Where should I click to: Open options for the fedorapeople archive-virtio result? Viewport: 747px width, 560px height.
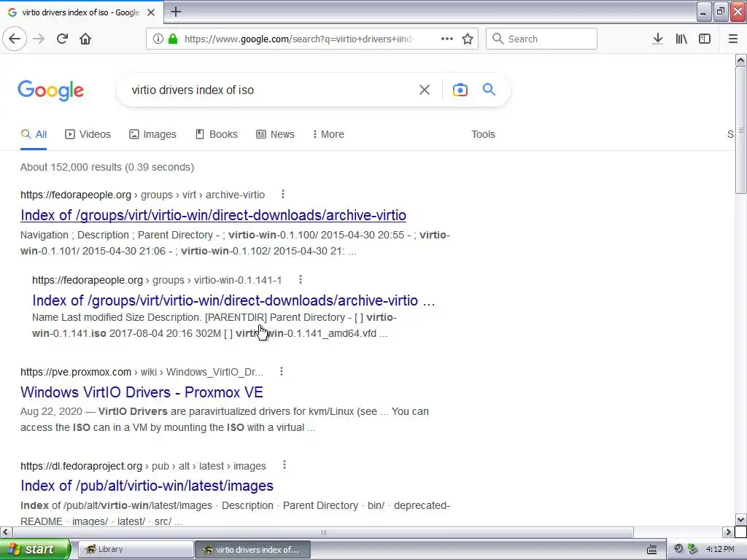tap(283, 194)
